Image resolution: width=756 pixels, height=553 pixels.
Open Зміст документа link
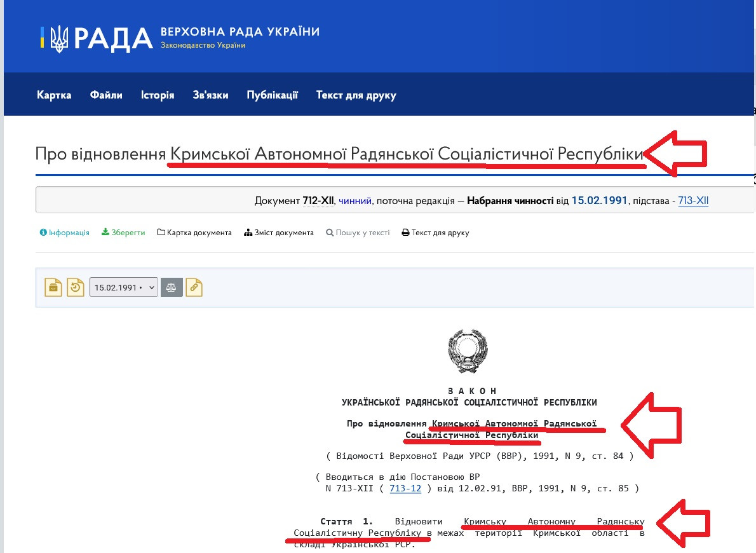pos(279,233)
